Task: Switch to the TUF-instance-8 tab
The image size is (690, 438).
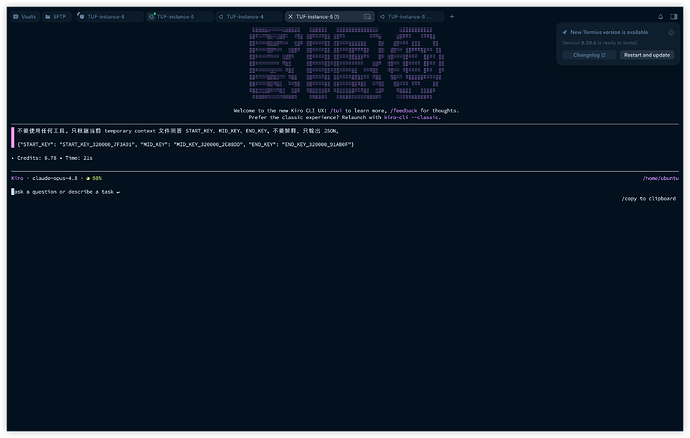Action: [x=109, y=17]
